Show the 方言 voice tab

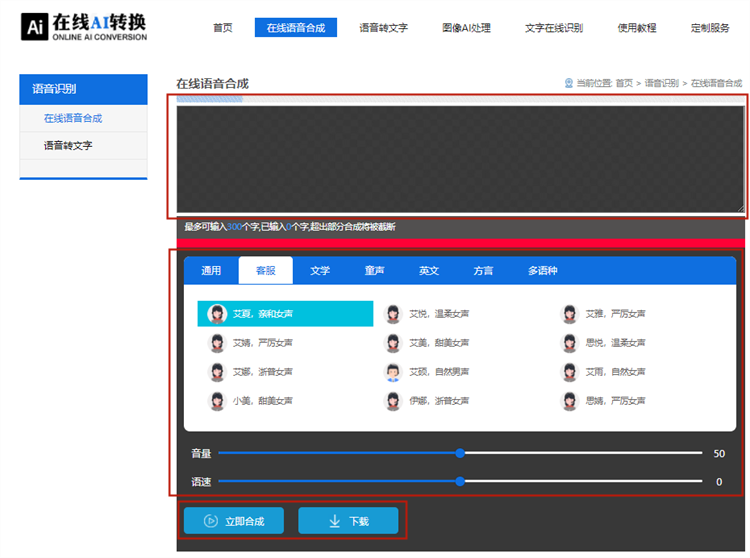483,271
